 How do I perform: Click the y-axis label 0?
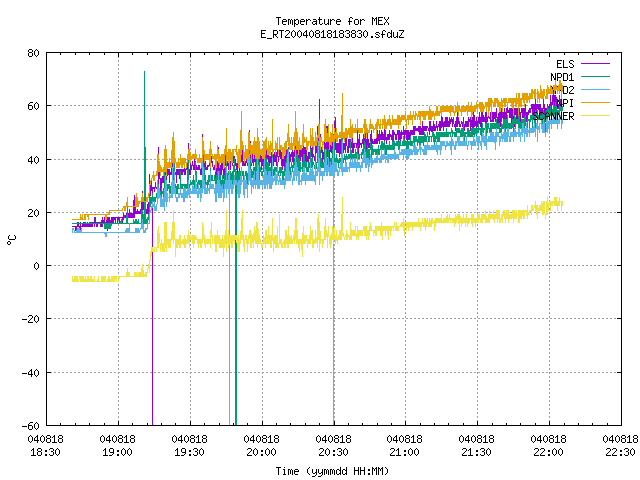pyautogui.click(x=36, y=266)
